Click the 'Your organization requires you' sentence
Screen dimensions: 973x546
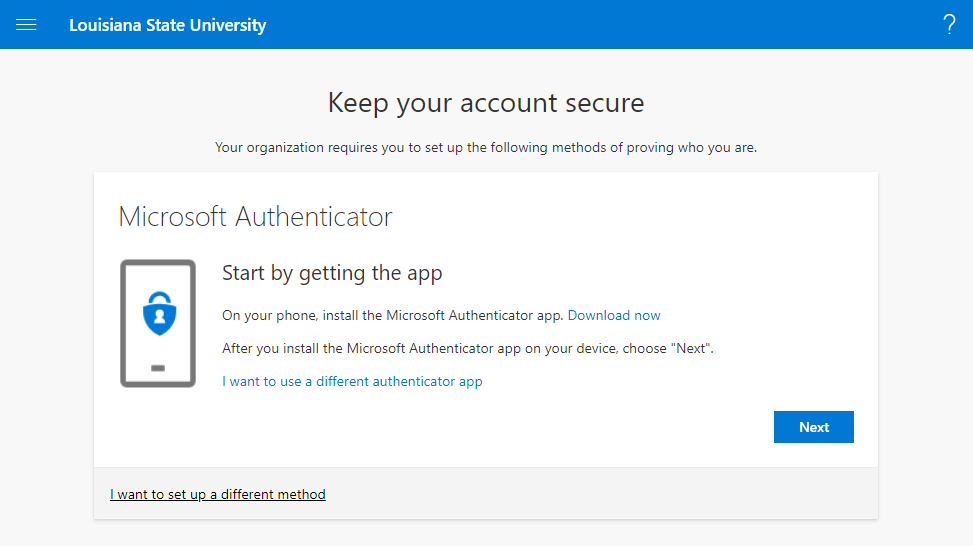coord(486,148)
